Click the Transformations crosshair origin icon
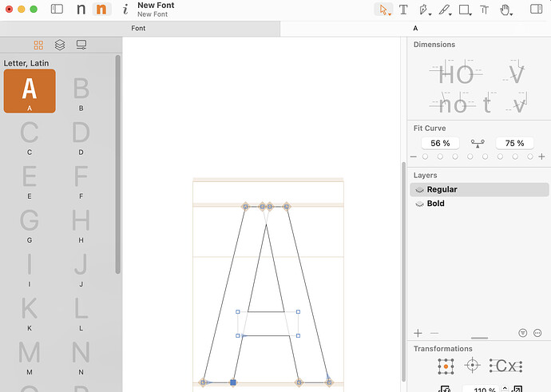This screenshot has width=551, height=392. pos(472,366)
